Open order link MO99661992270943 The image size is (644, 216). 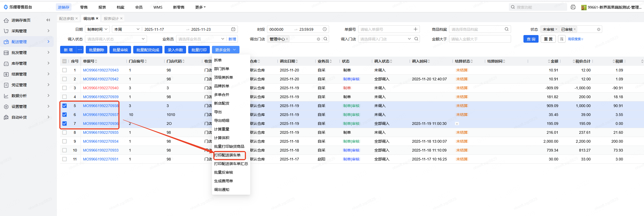pyautogui.click(x=101, y=70)
